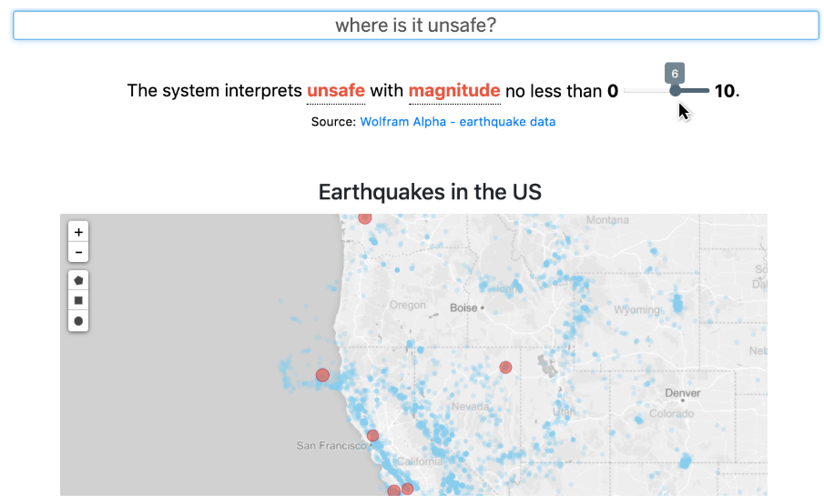Click the red marker beside San Francisco

tap(371, 436)
